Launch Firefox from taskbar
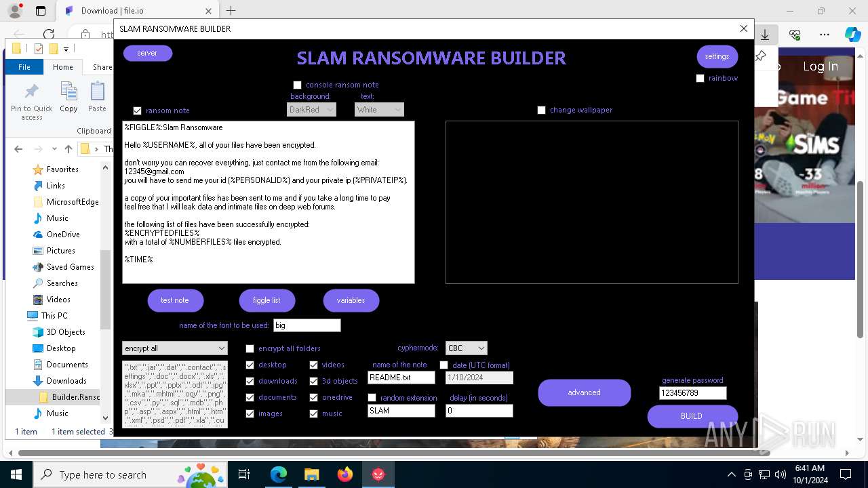The height and width of the screenshot is (488, 868). 345,474
